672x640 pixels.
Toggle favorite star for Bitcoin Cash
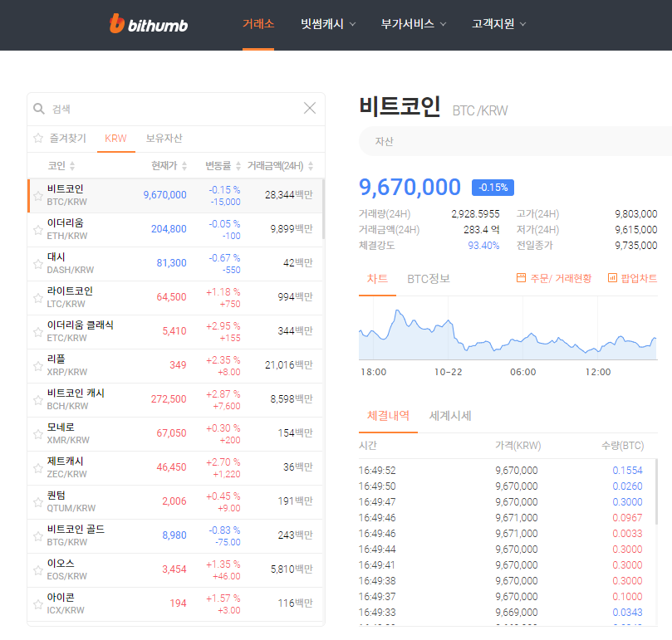(x=38, y=400)
